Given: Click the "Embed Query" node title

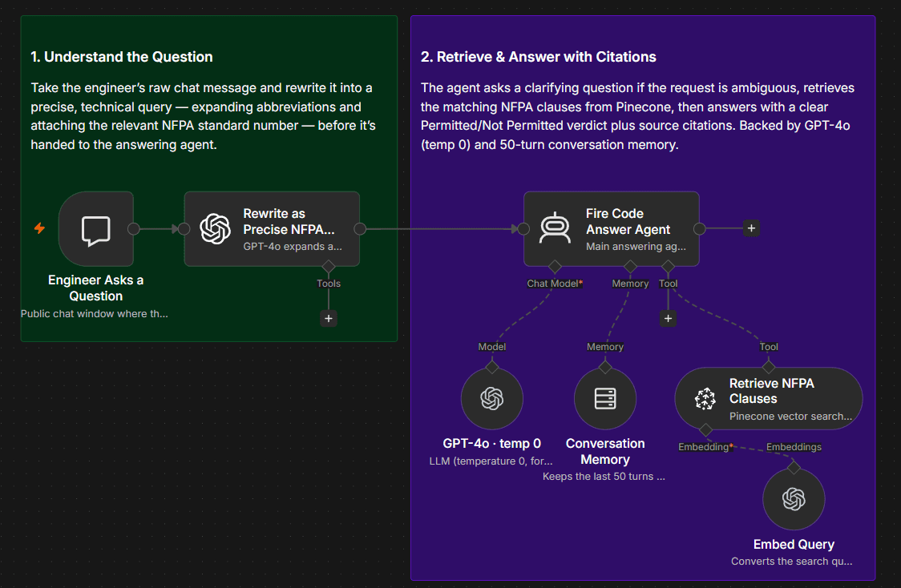Looking at the screenshot, I should tap(794, 545).
